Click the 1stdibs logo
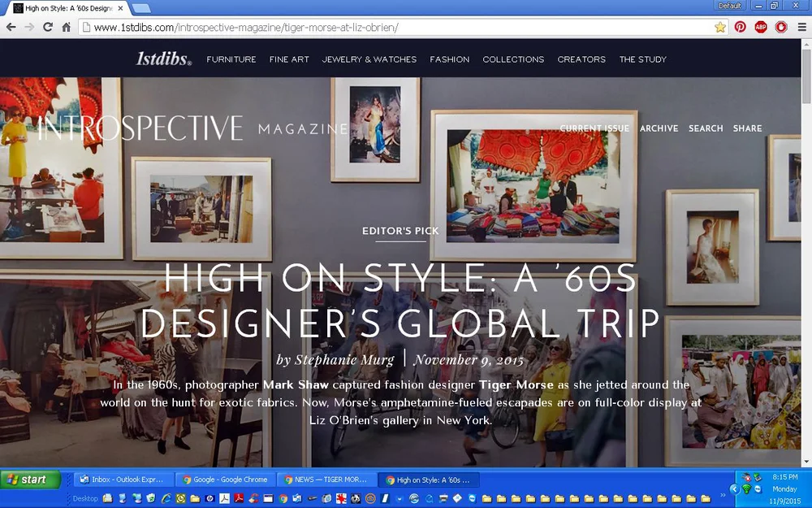Image resolution: width=812 pixels, height=508 pixels. [164, 59]
